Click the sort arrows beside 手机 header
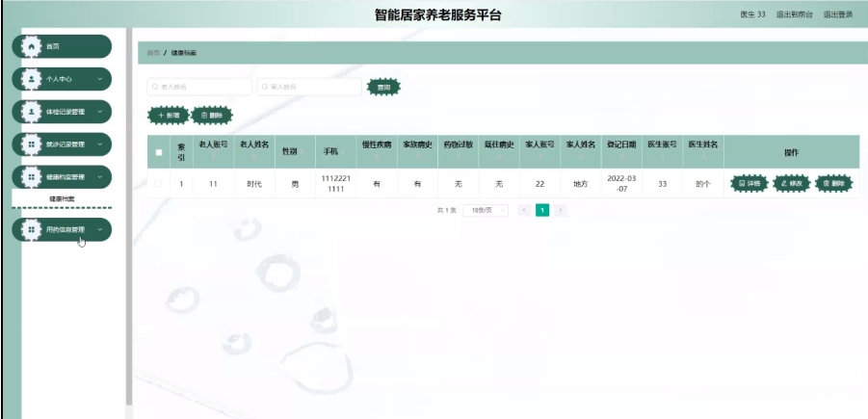Image resolution: width=868 pixels, height=419 pixels. click(x=343, y=151)
